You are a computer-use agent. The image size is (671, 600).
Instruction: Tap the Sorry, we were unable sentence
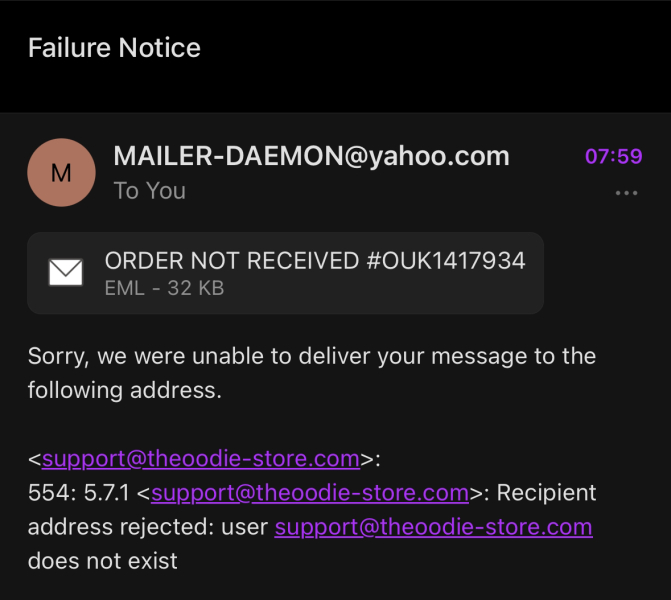(311, 356)
